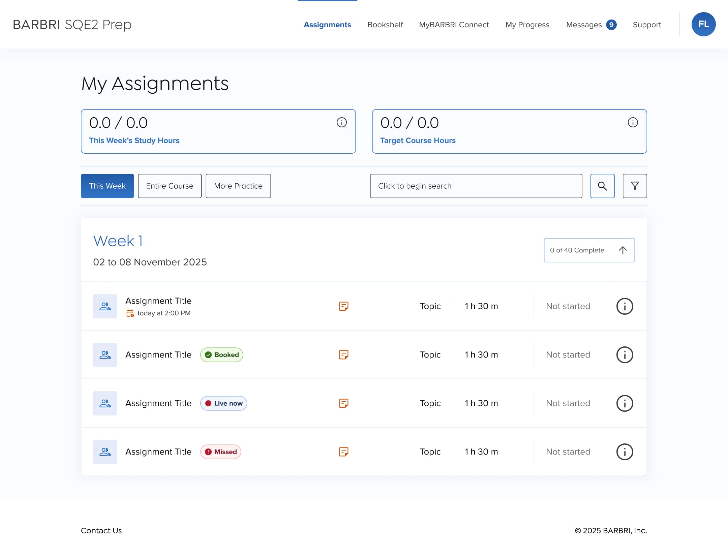
Task: Click notes icon in the Booked row
Action: click(x=343, y=355)
